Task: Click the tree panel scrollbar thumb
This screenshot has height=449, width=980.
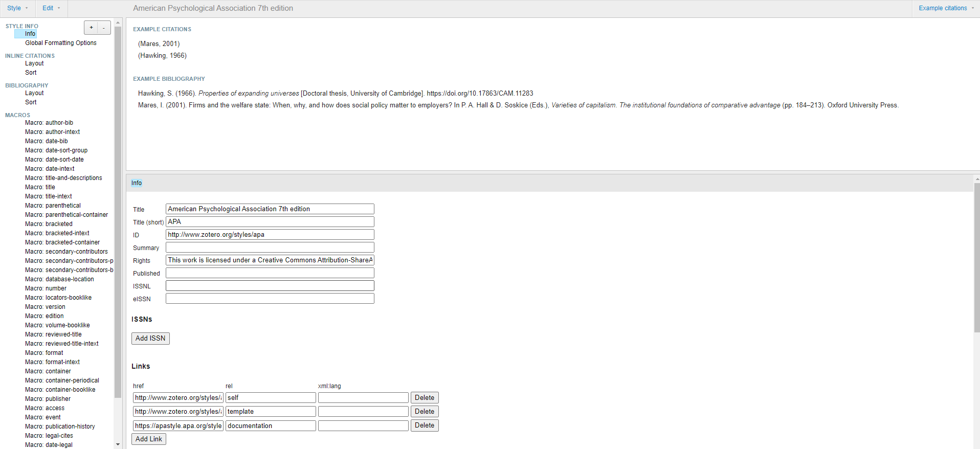Action: (x=118, y=212)
